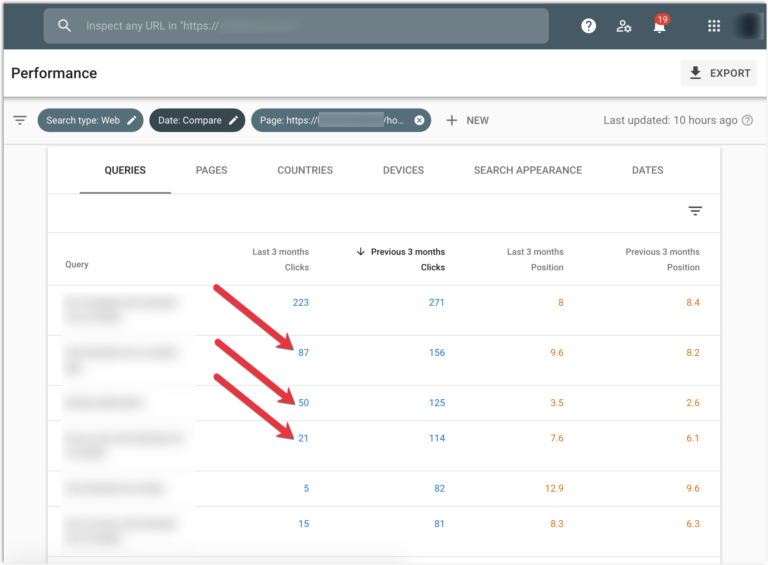Click the EXPORT button

tap(719, 73)
